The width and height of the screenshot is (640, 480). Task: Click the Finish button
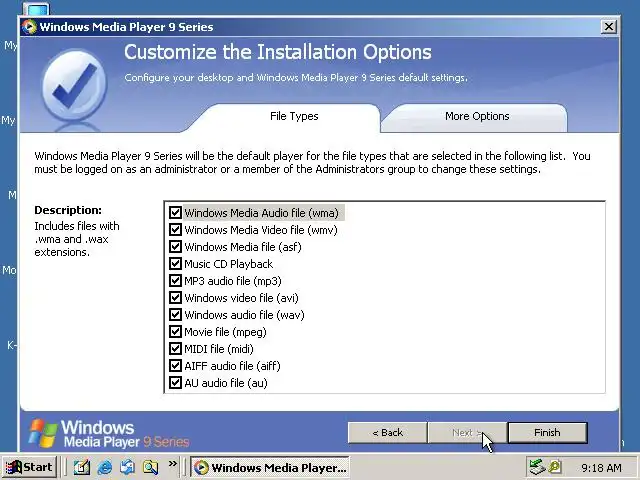(547, 433)
